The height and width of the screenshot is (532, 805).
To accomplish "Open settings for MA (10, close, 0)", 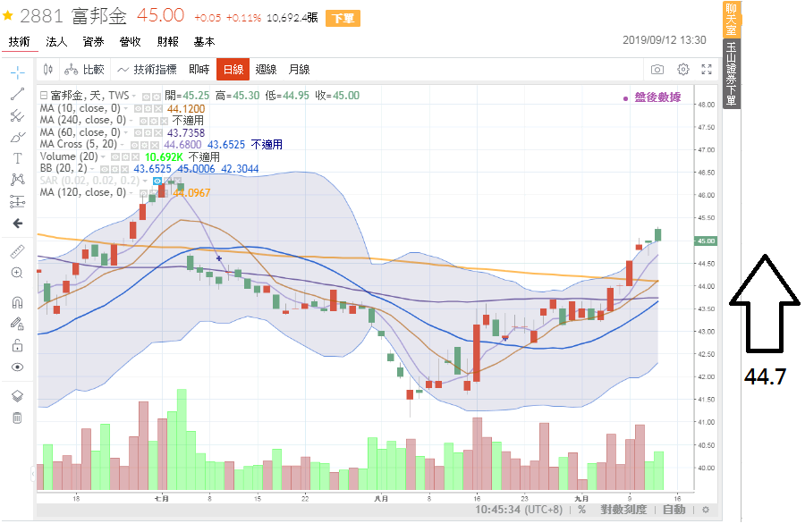I will [148, 109].
